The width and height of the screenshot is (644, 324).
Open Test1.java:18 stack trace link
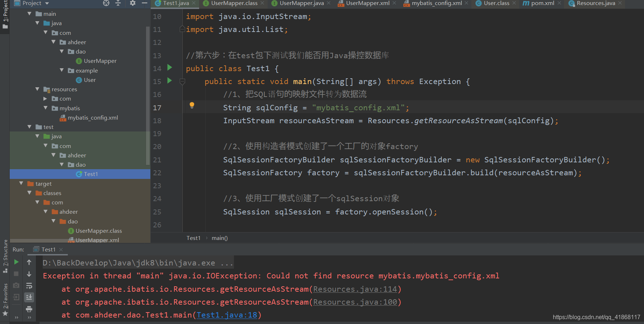[227, 315]
